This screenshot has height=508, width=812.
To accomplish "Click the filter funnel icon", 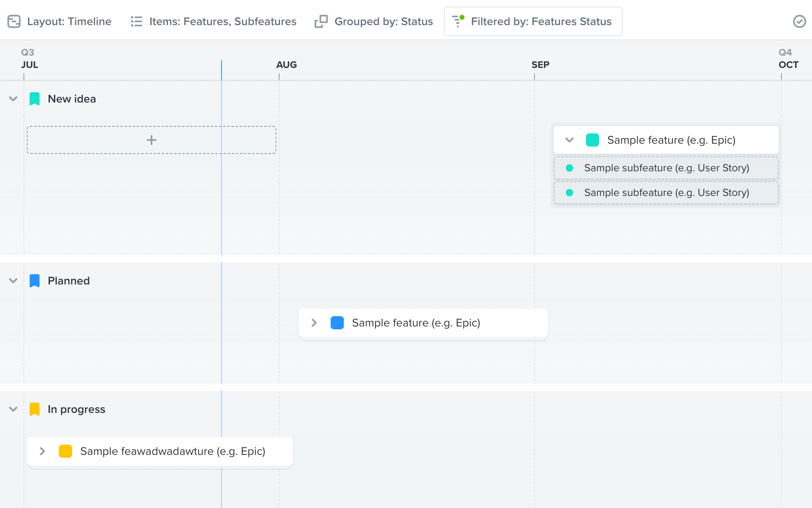I will (x=458, y=21).
